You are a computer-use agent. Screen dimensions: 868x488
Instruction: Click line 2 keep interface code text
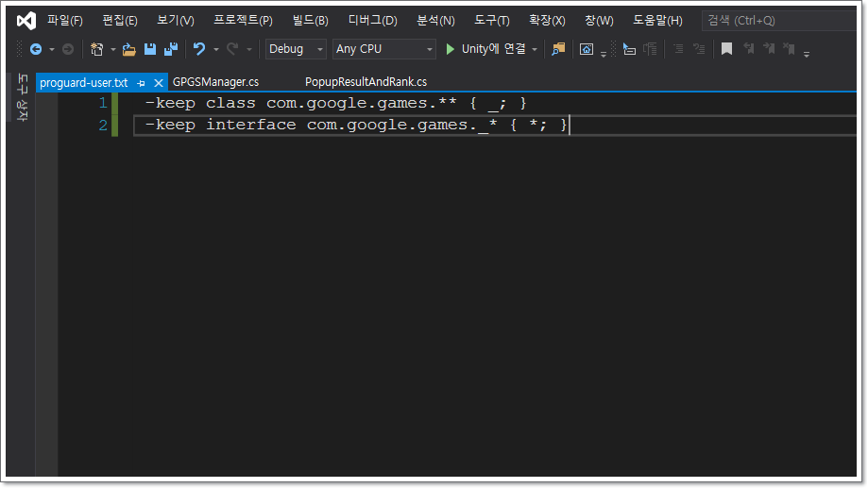(356, 125)
